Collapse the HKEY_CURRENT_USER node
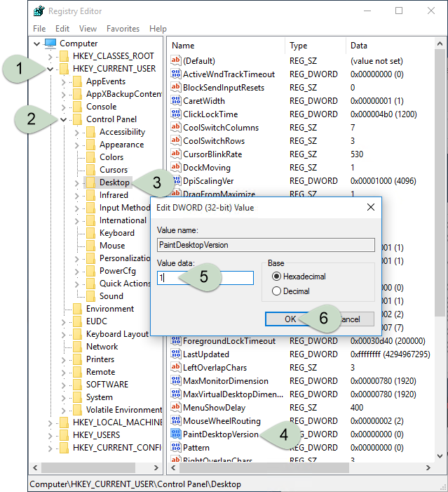Image resolution: width=448 pixels, height=492 pixels. [50, 69]
